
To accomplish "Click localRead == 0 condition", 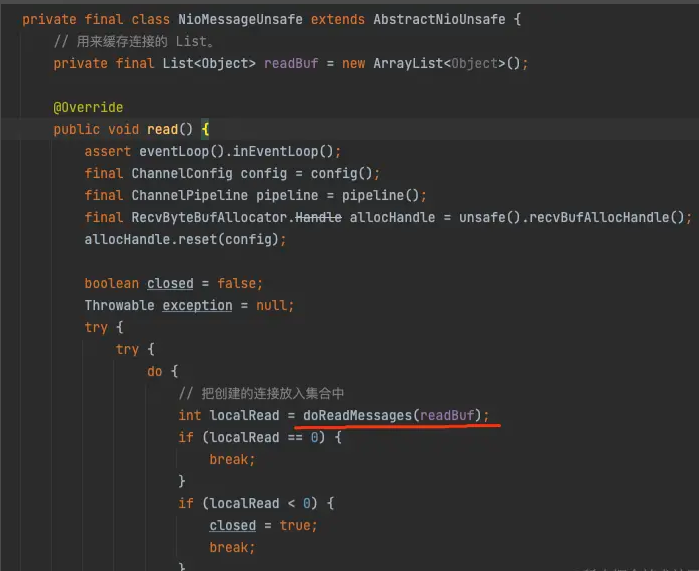I will point(264,437).
